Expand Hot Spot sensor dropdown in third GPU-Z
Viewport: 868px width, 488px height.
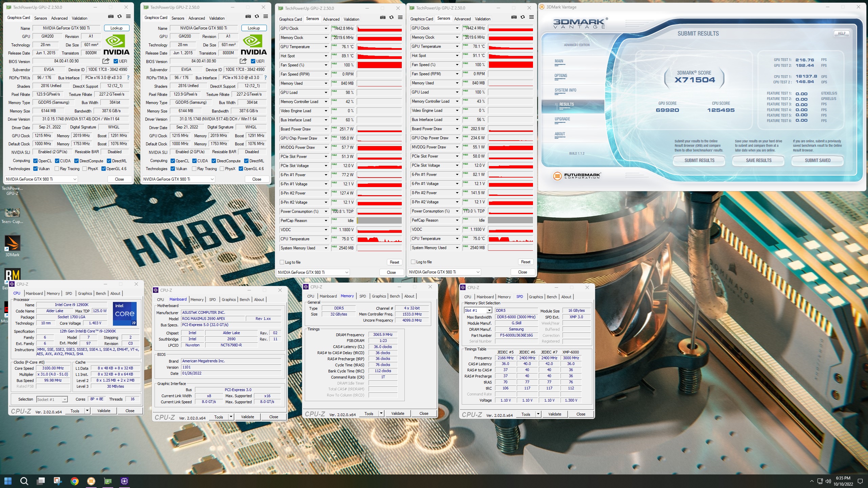coord(326,56)
